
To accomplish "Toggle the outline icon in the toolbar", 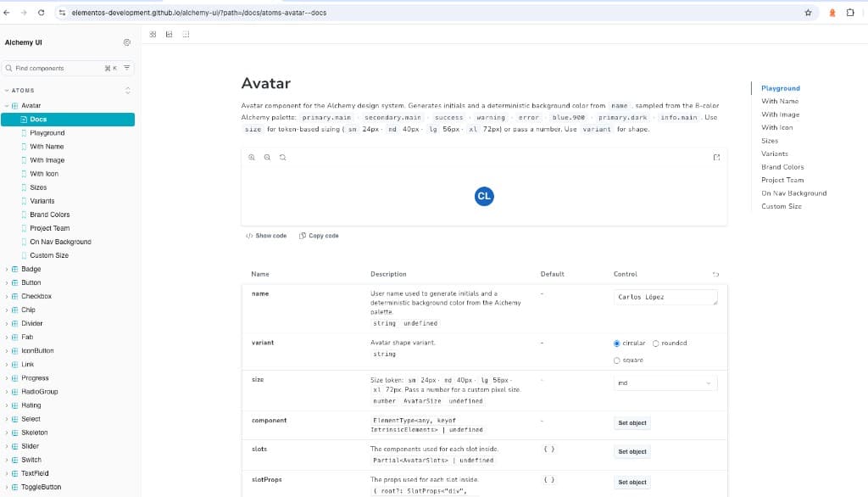I will tap(186, 35).
